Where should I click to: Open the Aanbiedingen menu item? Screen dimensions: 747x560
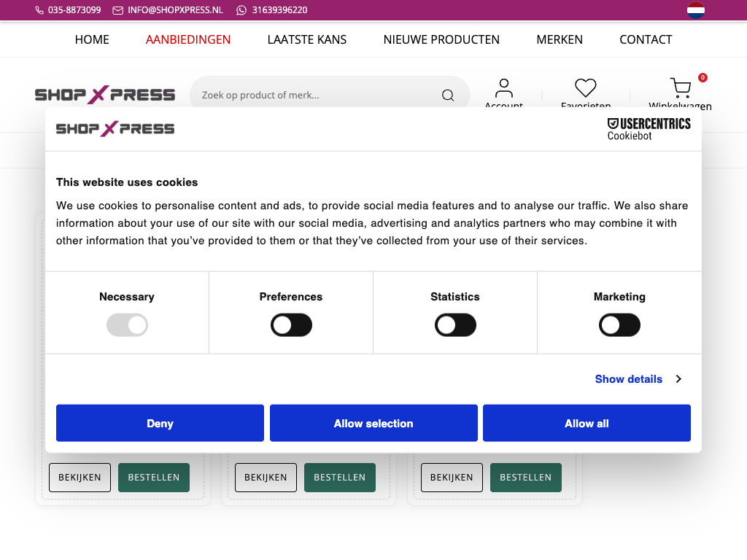(x=188, y=39)
